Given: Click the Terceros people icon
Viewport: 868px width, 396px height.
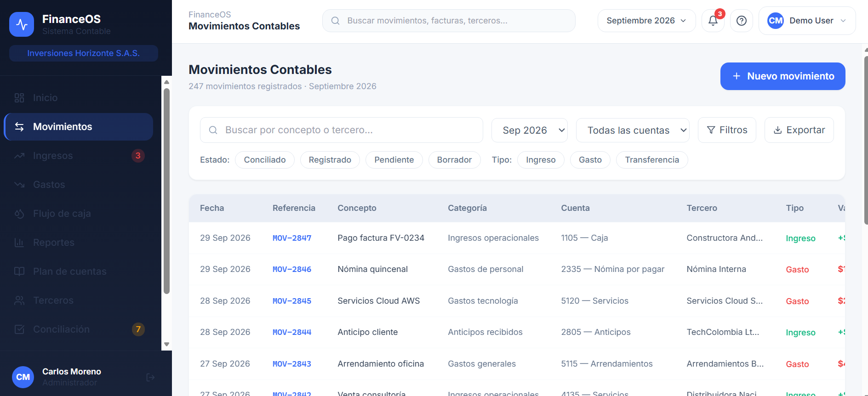Looking at the screenshot, I should [19, 300].
